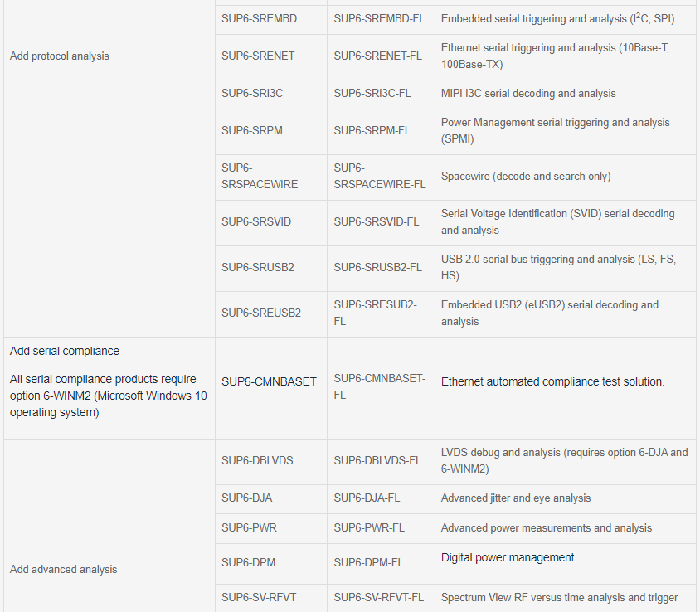Select the SUP6-SRENET-FL license cell
Screen dimensions: 700x612
click(x=377, y=56)
